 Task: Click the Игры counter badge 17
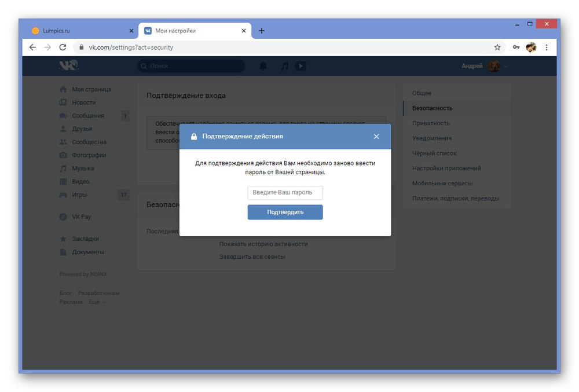point(124,195)
